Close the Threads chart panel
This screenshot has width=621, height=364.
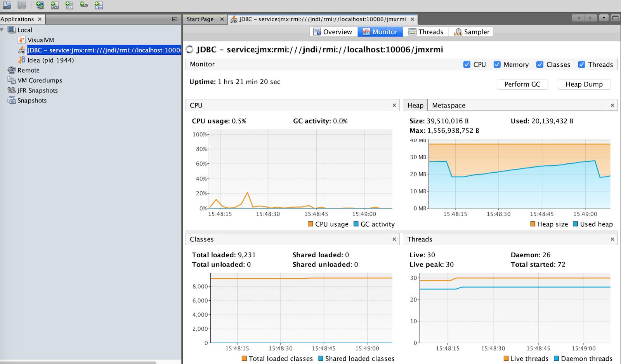[612, 239]
